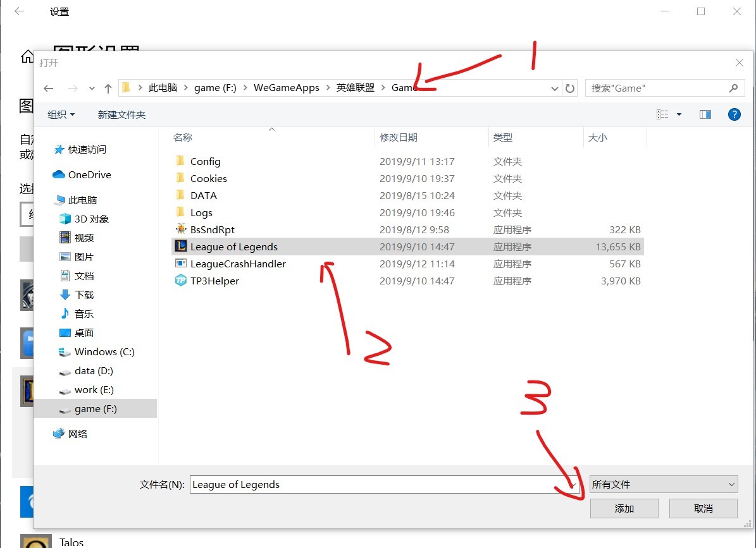
Task: Expand the address bar history dropdown
Action: (554, 88)
